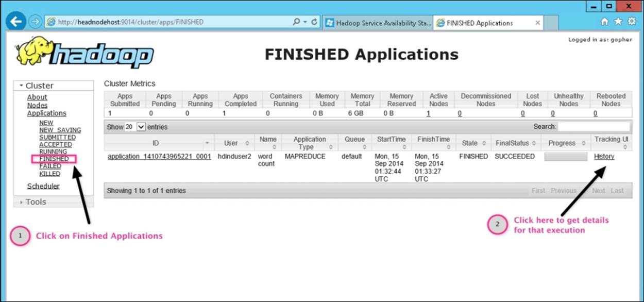Viewport: 644px width, 302px height.
Task: Show FINISHED applications
Action: [x=54, y=159]
